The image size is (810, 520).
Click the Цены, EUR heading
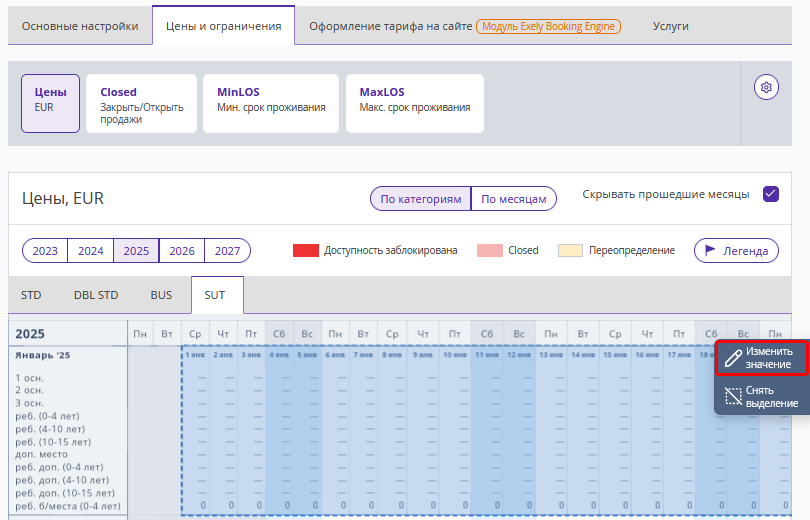[63, 198]
